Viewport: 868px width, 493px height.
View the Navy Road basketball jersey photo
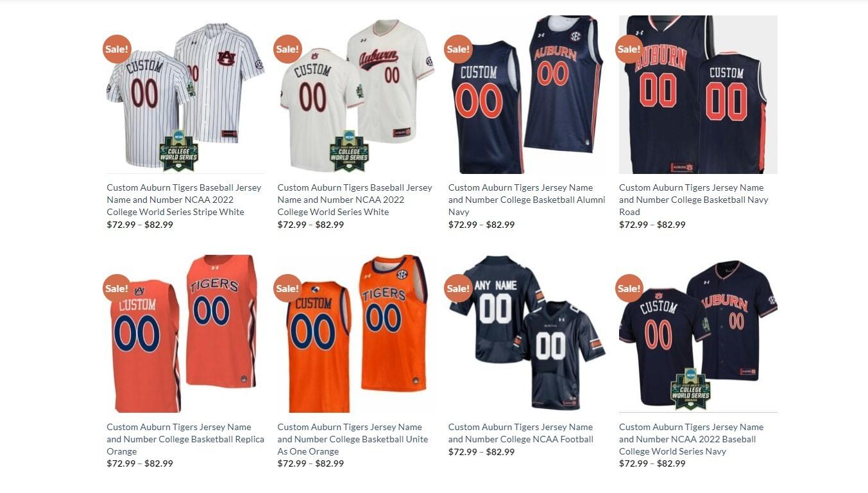click(x=698, y=94)
